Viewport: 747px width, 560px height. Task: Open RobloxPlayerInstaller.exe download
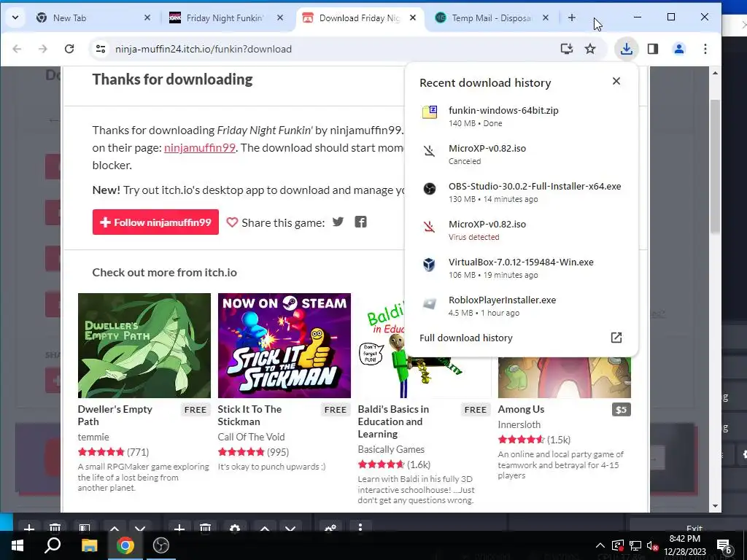coord(521,306)
